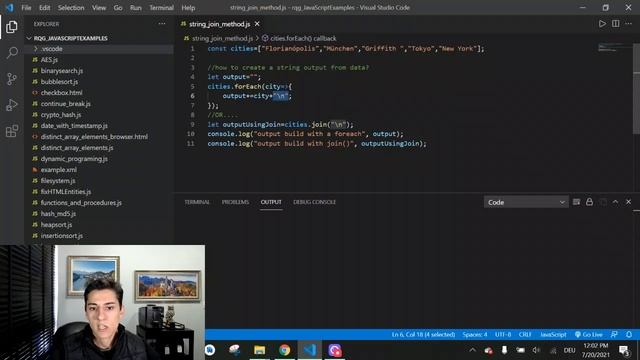Close the bottom panel

tap(629, 202)
